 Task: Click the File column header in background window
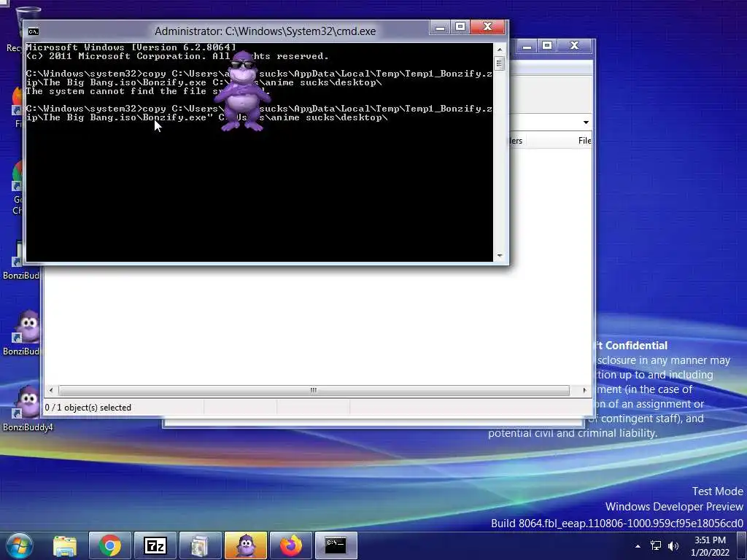point(584,141)
